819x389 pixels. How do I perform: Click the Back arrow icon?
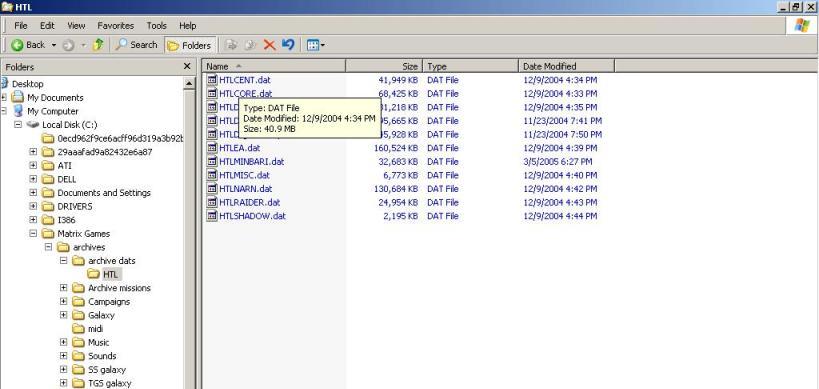[17, 45]
